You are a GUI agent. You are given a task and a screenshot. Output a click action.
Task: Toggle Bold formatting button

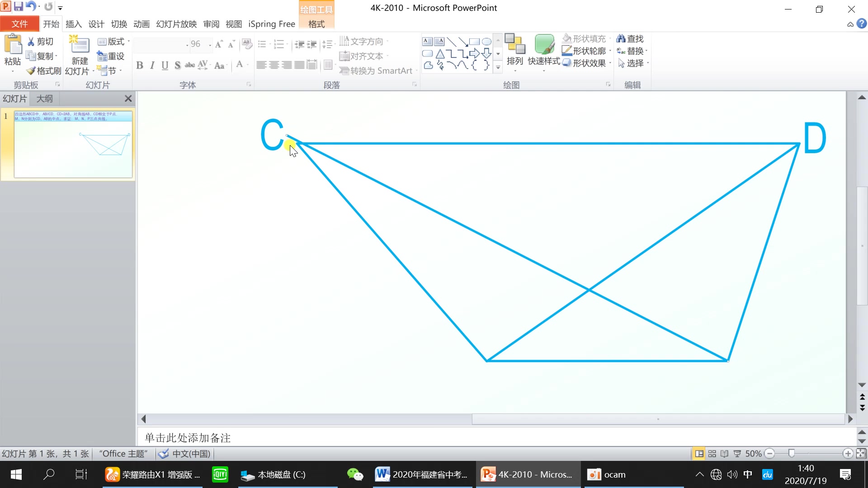tap(140, 65)
